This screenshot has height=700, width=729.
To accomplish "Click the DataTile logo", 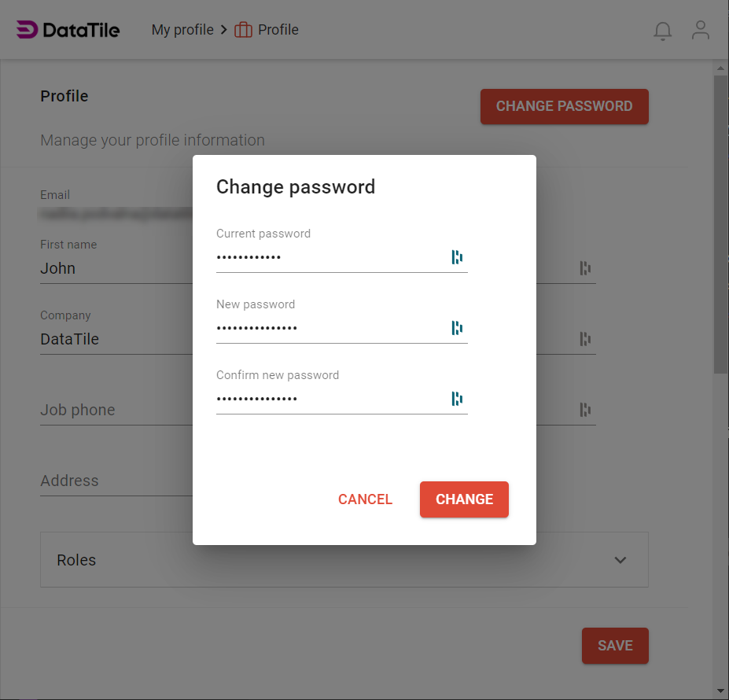I will click(x=68, y=30).
